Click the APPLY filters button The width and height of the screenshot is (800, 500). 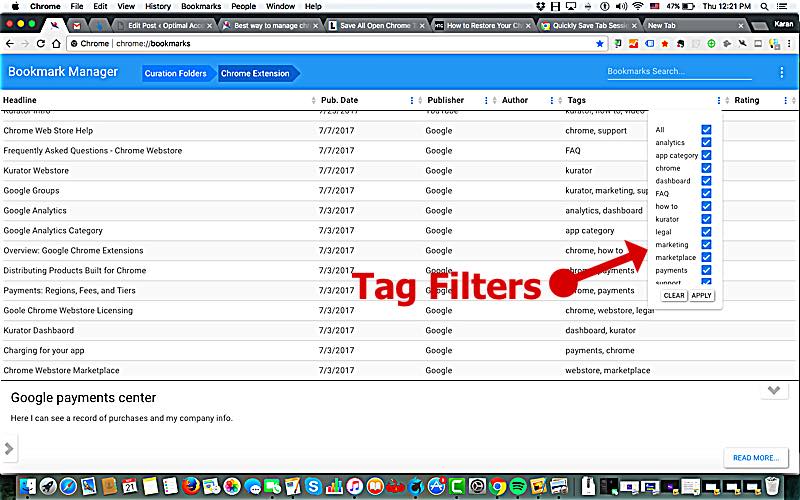702,295
